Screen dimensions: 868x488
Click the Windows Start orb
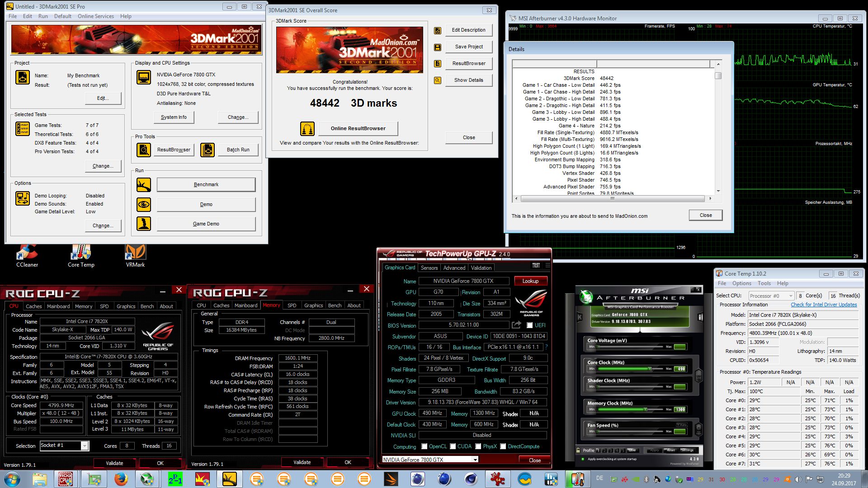pos(12,479)
